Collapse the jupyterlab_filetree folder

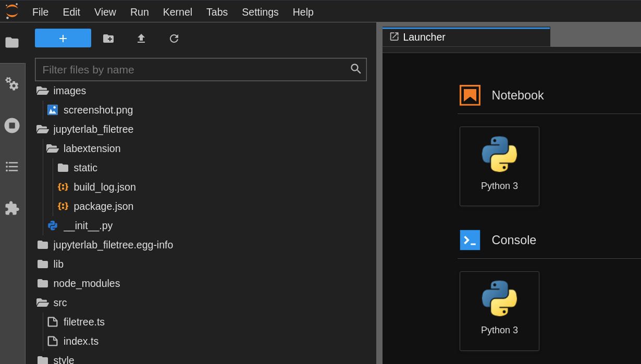(x=93, y=129)
